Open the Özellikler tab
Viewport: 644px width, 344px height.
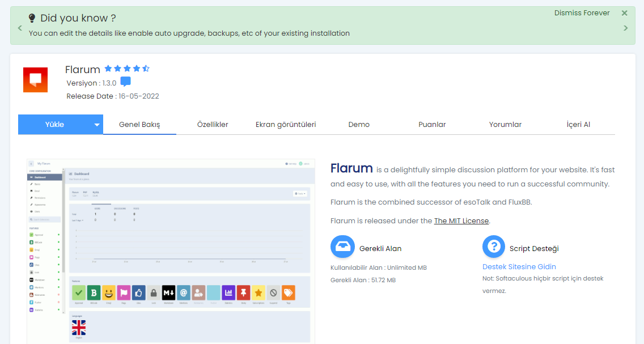click(213, 124)
